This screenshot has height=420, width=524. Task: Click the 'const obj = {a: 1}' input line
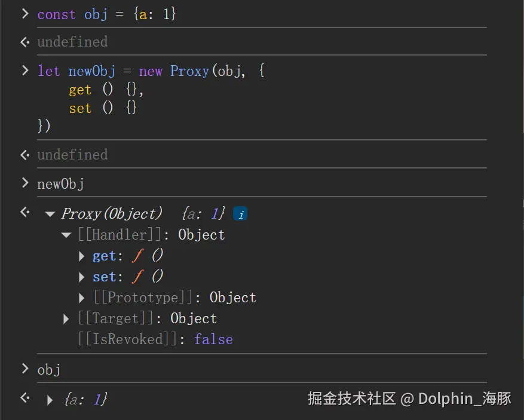106,14
